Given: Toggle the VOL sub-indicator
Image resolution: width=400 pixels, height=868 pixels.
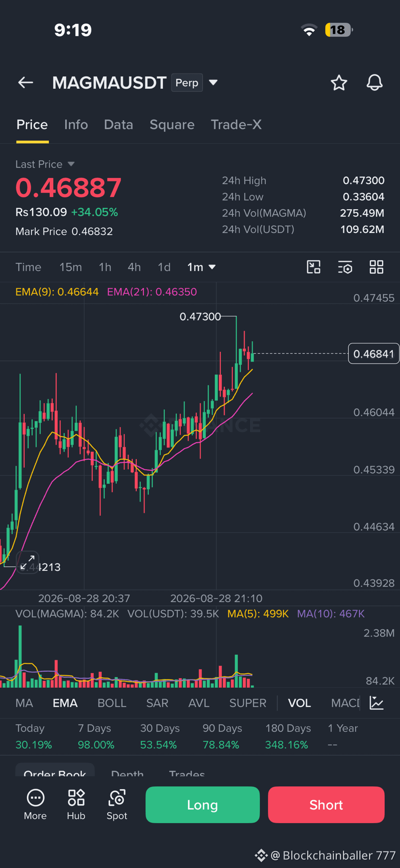Looking at the screenshot, I should pyautogui.click(x=300, y=703).
